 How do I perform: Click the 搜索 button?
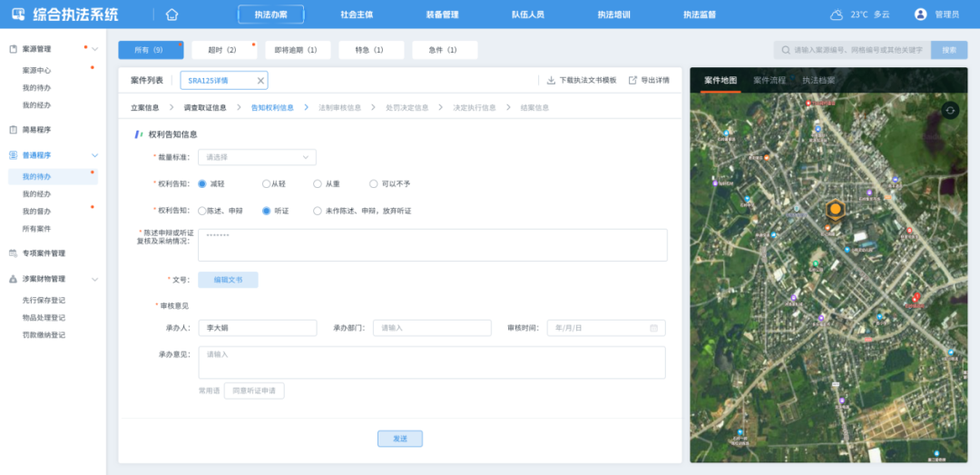point(949,50)
